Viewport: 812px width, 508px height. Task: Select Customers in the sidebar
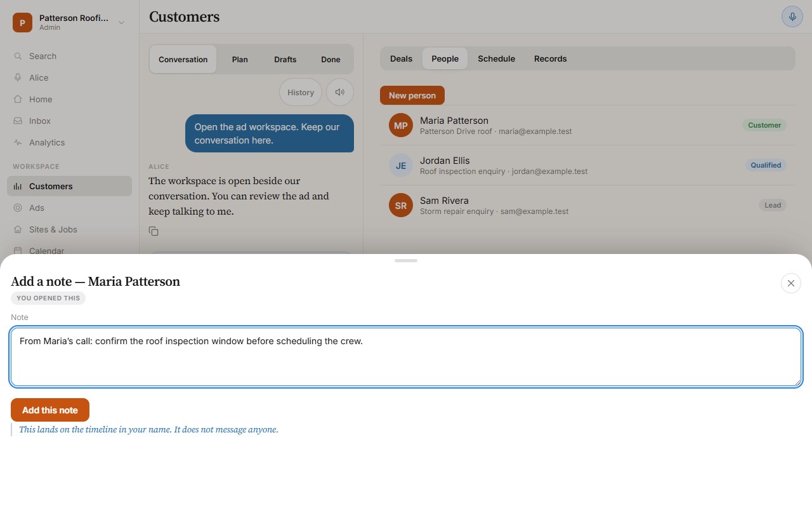tap(69, 186)
